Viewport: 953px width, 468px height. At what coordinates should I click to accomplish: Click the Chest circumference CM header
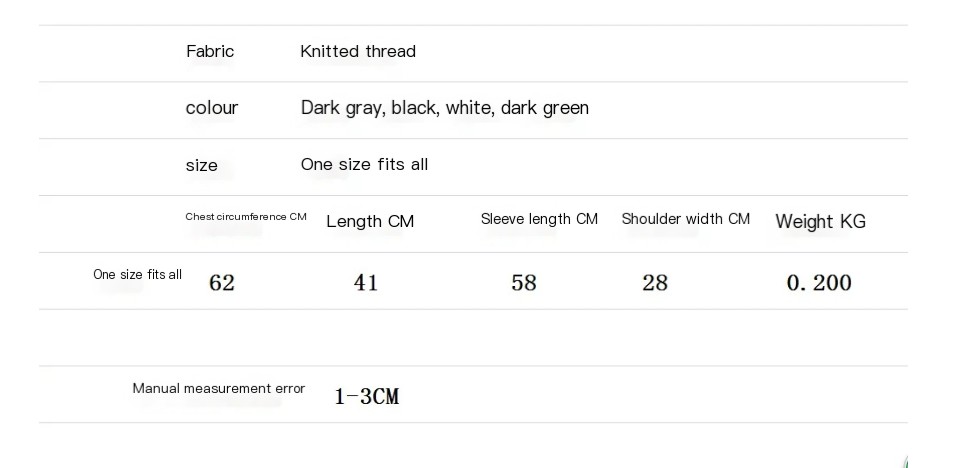[246, 217]
